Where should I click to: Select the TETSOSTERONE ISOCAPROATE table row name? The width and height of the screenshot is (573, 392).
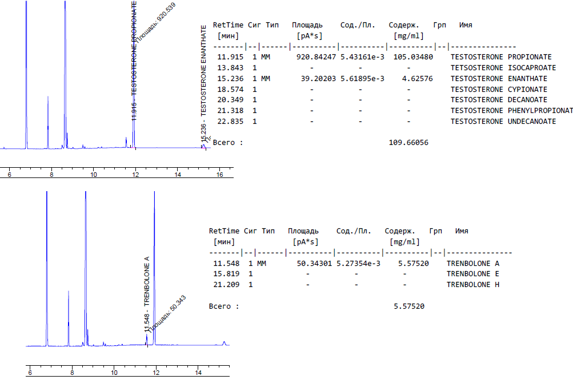coord(499,68)
